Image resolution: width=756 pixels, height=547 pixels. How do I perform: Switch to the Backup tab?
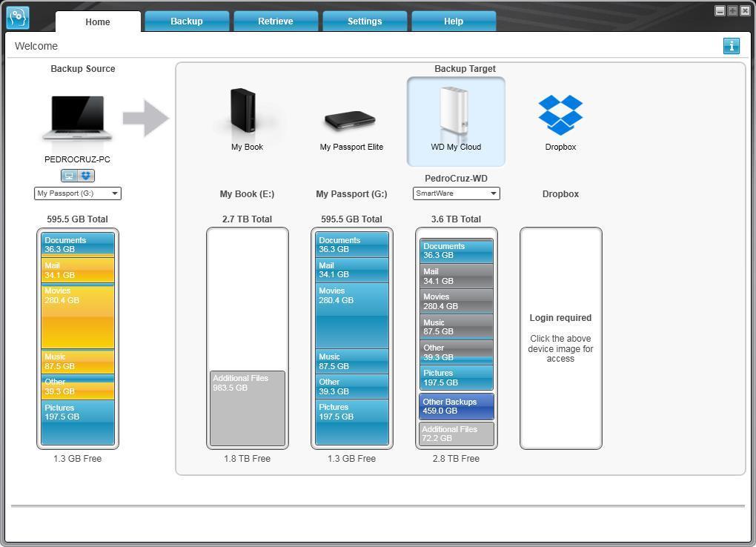point(187,21)
